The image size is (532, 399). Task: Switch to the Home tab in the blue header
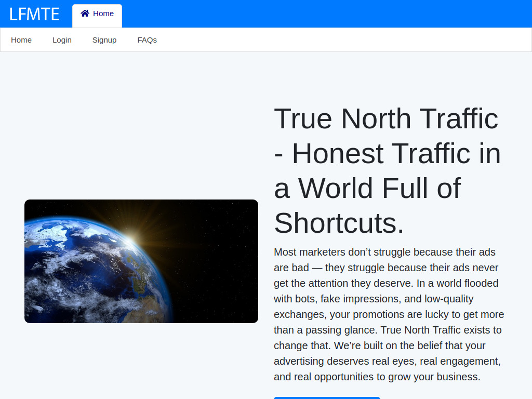coord(97,13)
